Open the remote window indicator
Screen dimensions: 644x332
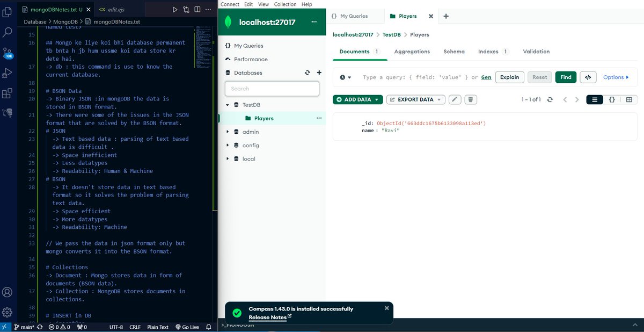click(5, 327)
